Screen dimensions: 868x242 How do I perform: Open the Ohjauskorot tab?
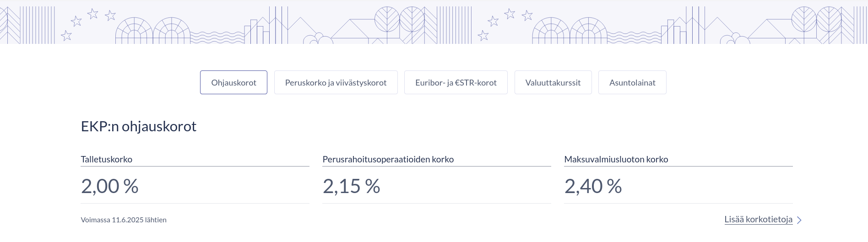[x=233, y=82]
